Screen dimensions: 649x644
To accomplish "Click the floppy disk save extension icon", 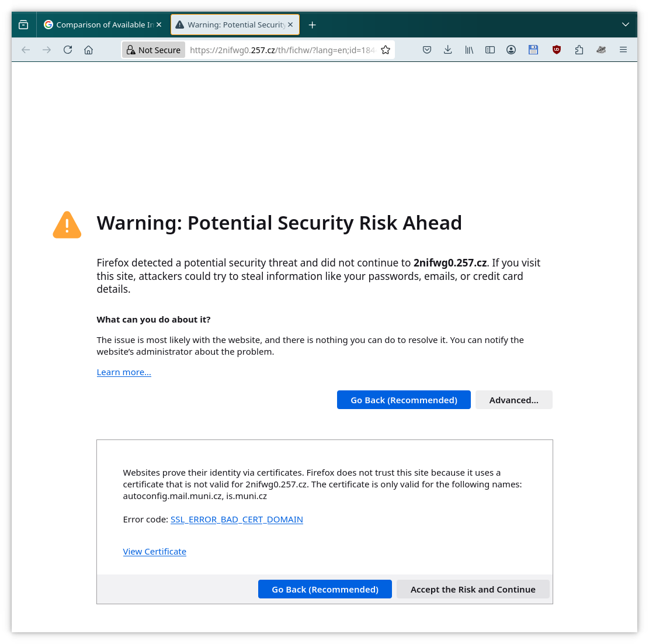I will pos(533,50).
